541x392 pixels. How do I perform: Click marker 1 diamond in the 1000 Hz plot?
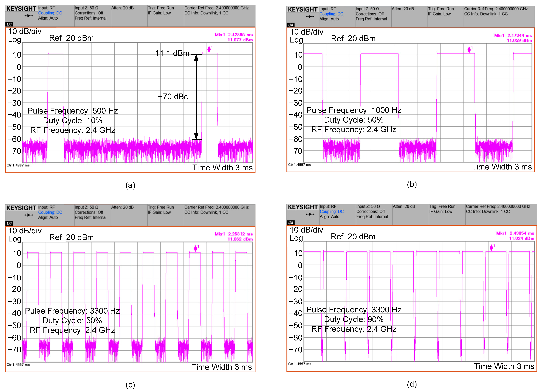click(x=469, y=50)
